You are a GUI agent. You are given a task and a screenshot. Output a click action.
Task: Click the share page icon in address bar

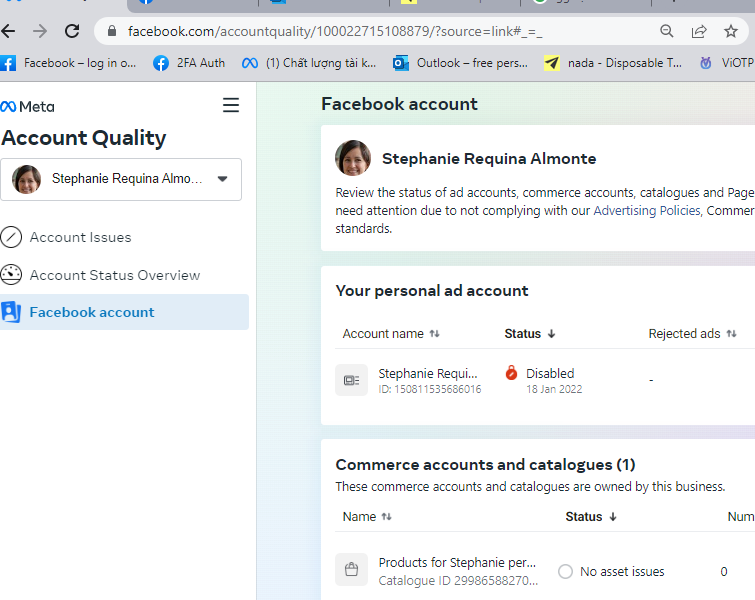(x=699, y=31)
